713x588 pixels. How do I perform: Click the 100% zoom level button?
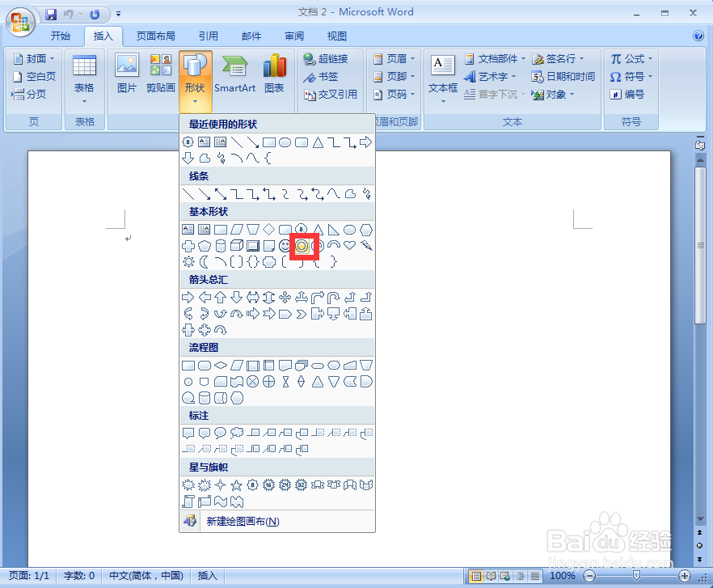click(x=562, y=576)
